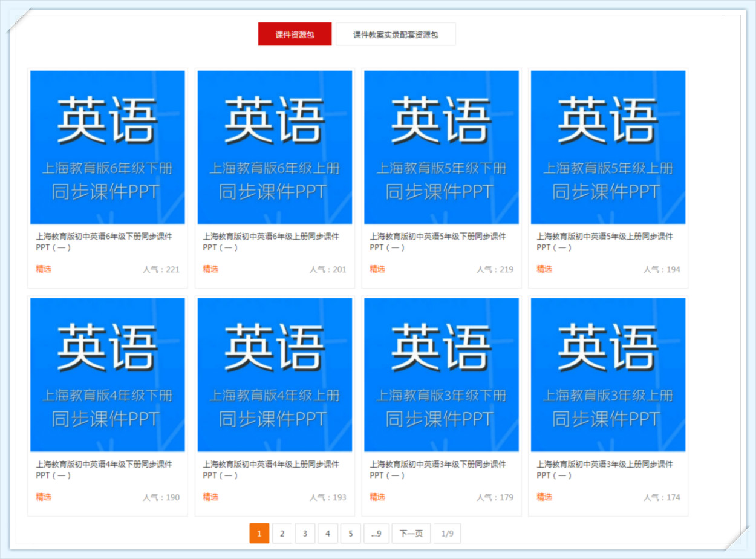Click the 1/9 page indicator

point(447,534)
